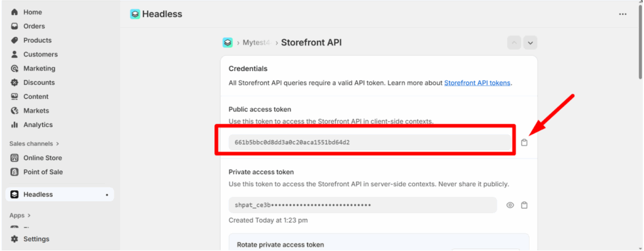Click the public access token field
644x251 pixels.
point(370,143)
